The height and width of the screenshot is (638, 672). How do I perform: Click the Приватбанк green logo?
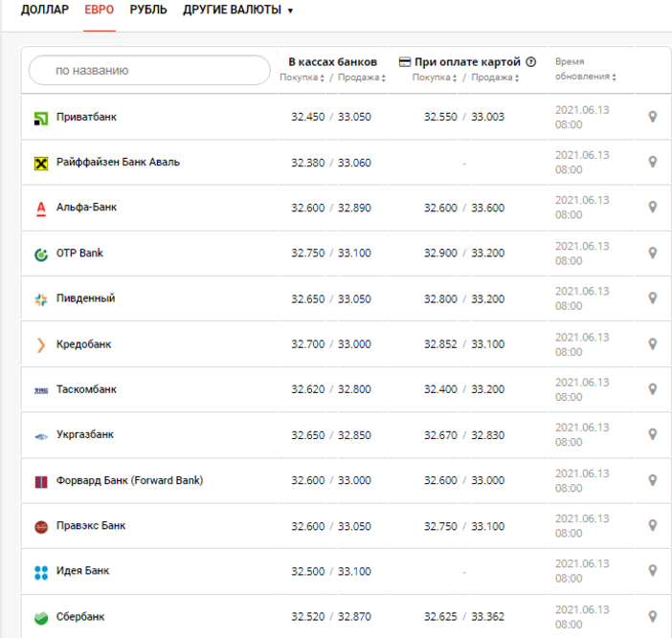(x=41, y=119)
